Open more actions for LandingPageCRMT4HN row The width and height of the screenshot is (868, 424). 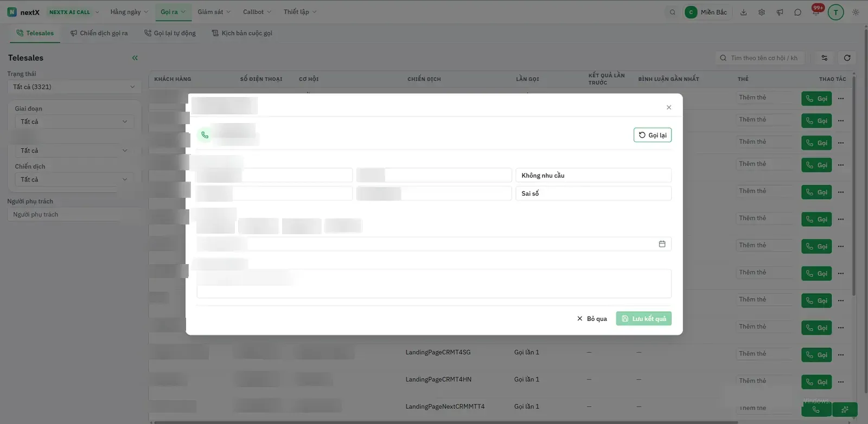841,382
